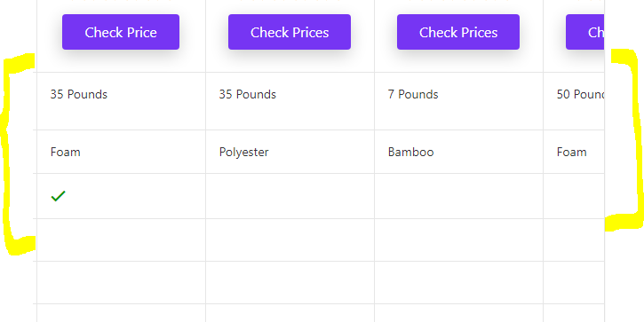Click empty cell directly below green checkmark

121,240
